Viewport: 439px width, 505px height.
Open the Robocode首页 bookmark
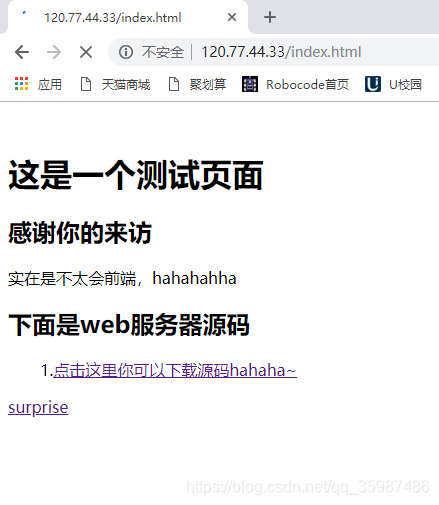pos(295,84)
